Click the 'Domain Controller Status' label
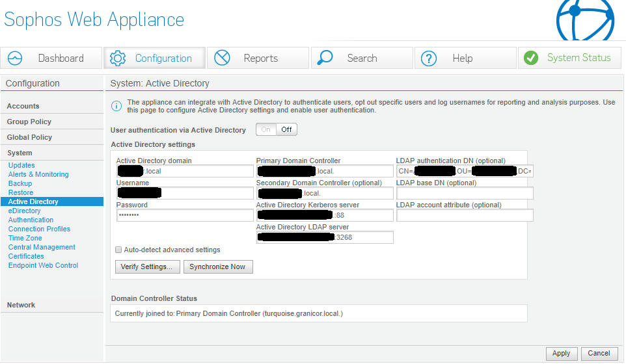626x364 pixels. coord(154,298)
